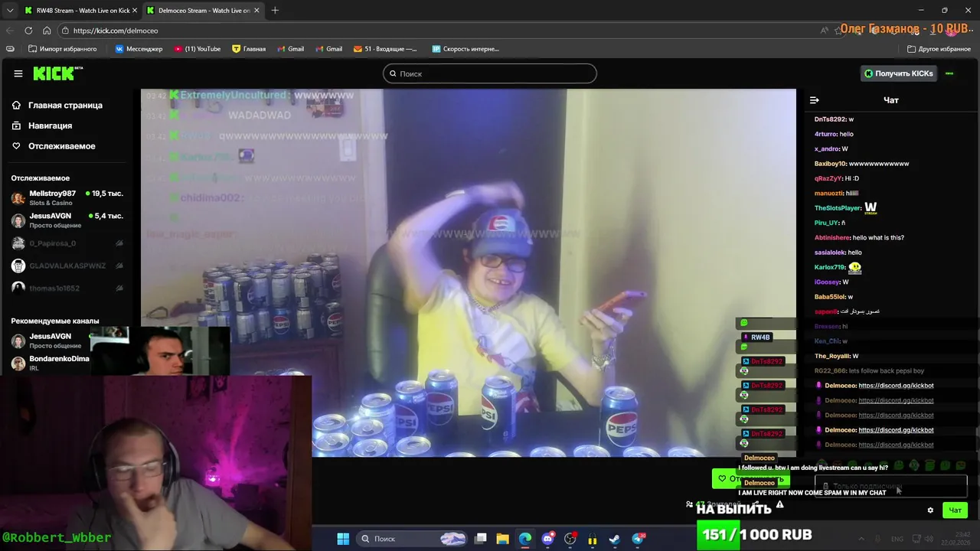980x551 pixels.
Task: Click username Abtinishere in chat
Action: click(832, 237)
